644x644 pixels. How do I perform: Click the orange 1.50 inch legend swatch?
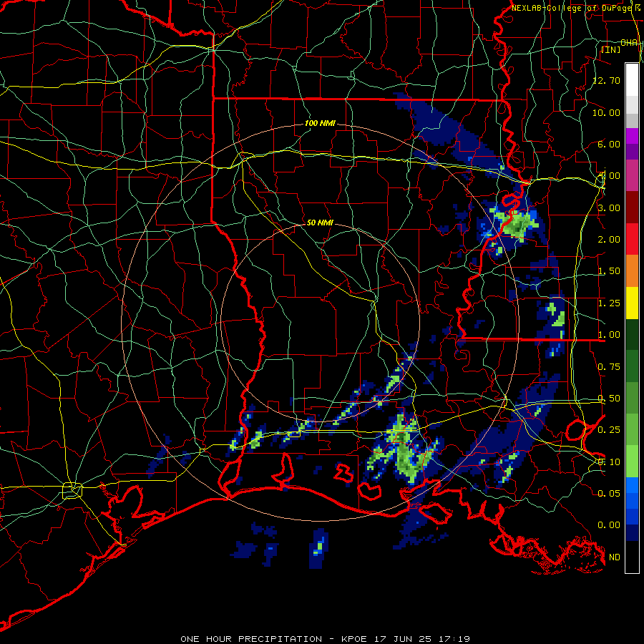pyautogui.click(x=632, y=271)
